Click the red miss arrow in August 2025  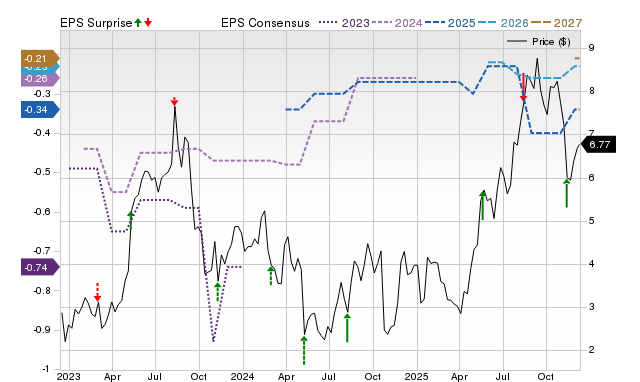click(x=523, y=87)
